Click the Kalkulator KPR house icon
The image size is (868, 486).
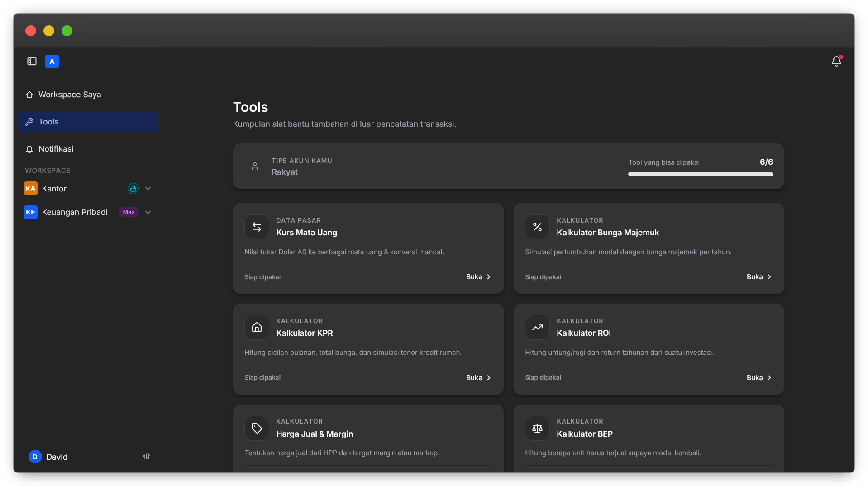[x=257, y=327]
